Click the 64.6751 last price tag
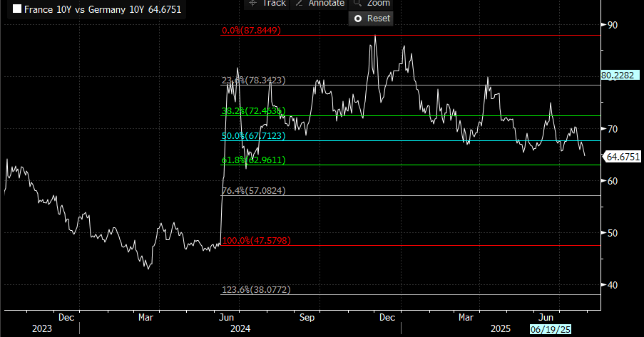 tap(622, 157)
